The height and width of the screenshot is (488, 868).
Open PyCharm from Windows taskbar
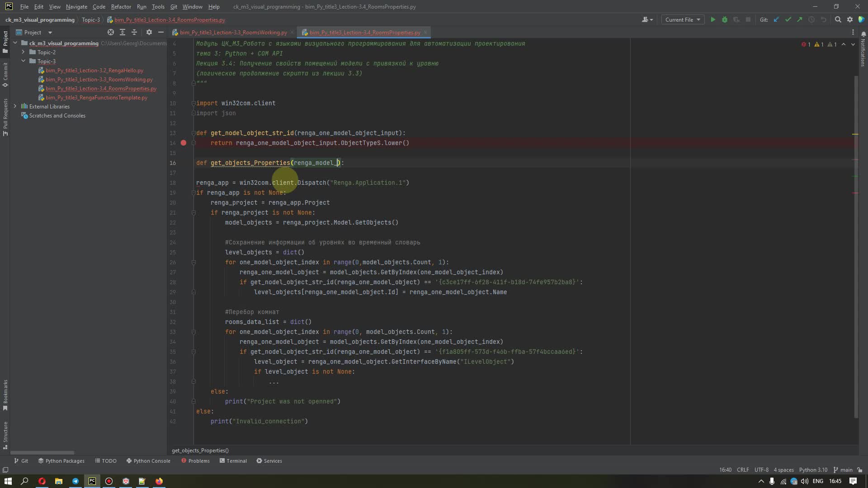[x=92, y=481]
